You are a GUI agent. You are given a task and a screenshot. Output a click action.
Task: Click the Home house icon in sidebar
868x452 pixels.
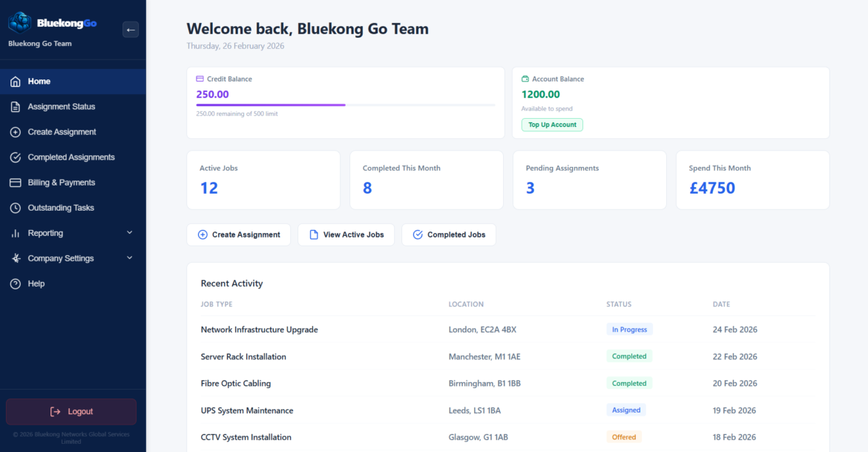click(15, 82)
